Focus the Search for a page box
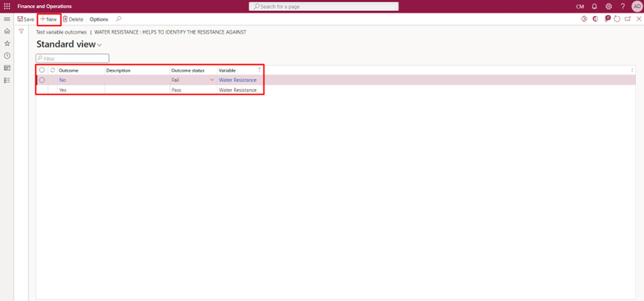 (323, 7)
